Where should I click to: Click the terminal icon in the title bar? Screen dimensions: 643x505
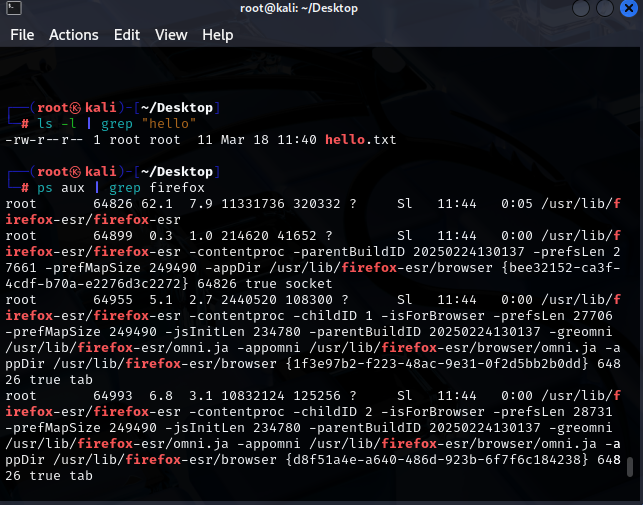[14, 8]
